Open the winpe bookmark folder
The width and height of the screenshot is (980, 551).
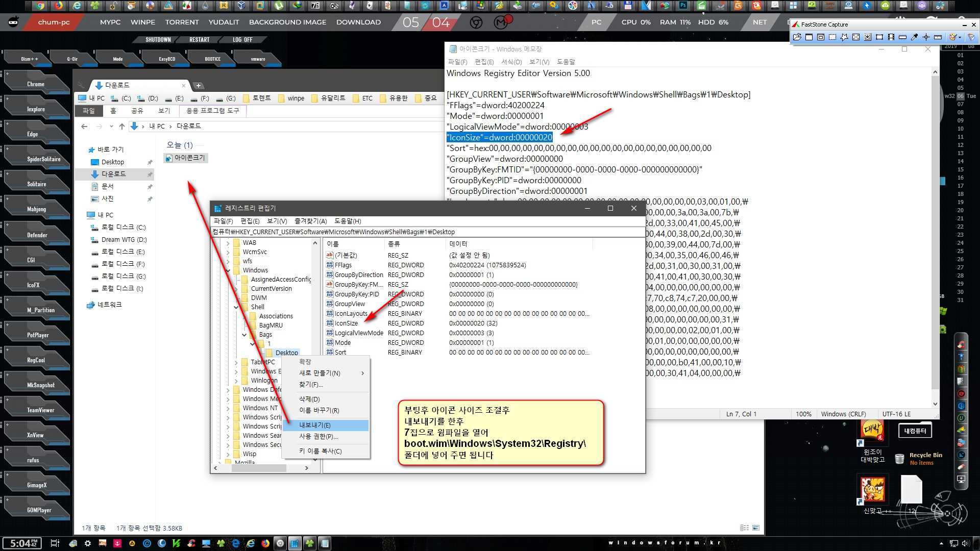point(291,98)
